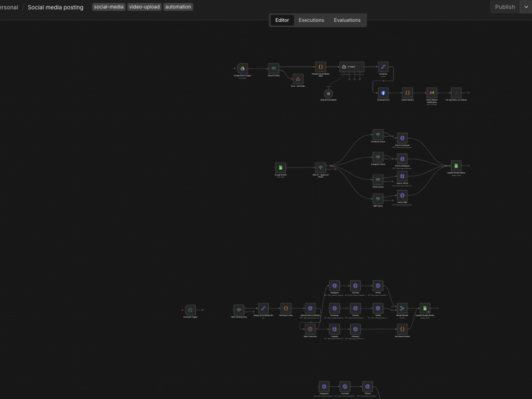This screenshot has width=532, height=399.
Task: Open the Prepare Social Media Data code node
Action: (320, 67)
